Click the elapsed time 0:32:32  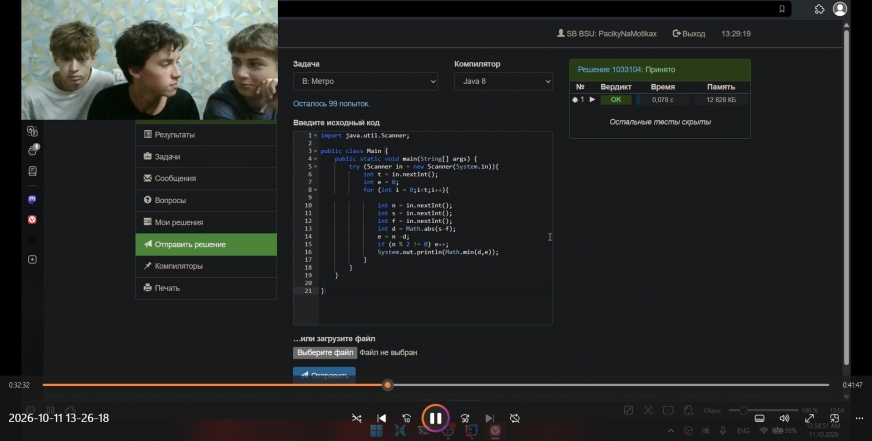click(x=19, y=385)
